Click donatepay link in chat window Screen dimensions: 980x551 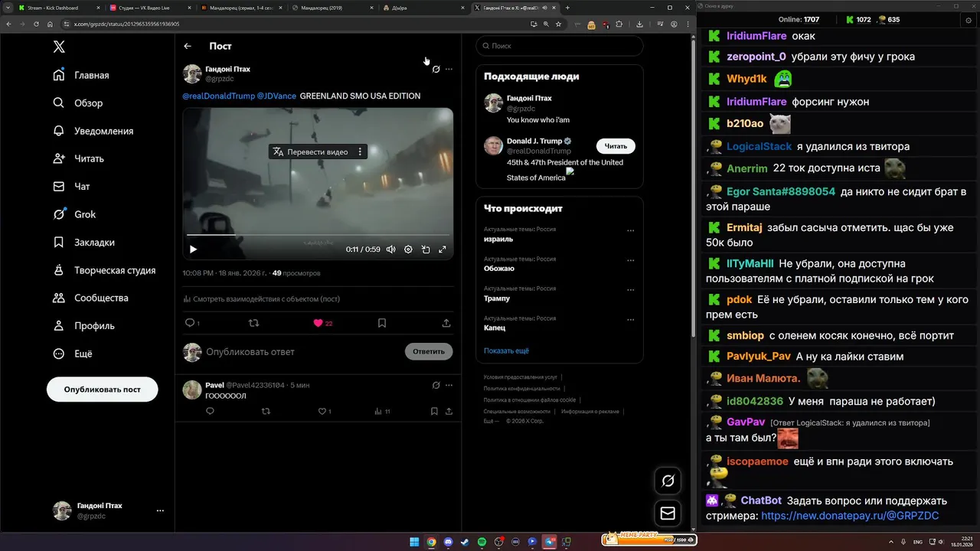850,516
